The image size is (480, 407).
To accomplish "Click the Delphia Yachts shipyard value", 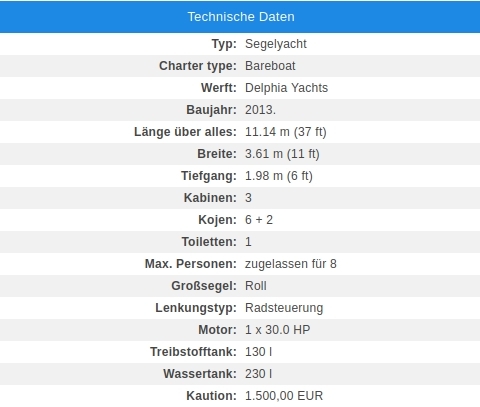I will (x=286, y=88).
